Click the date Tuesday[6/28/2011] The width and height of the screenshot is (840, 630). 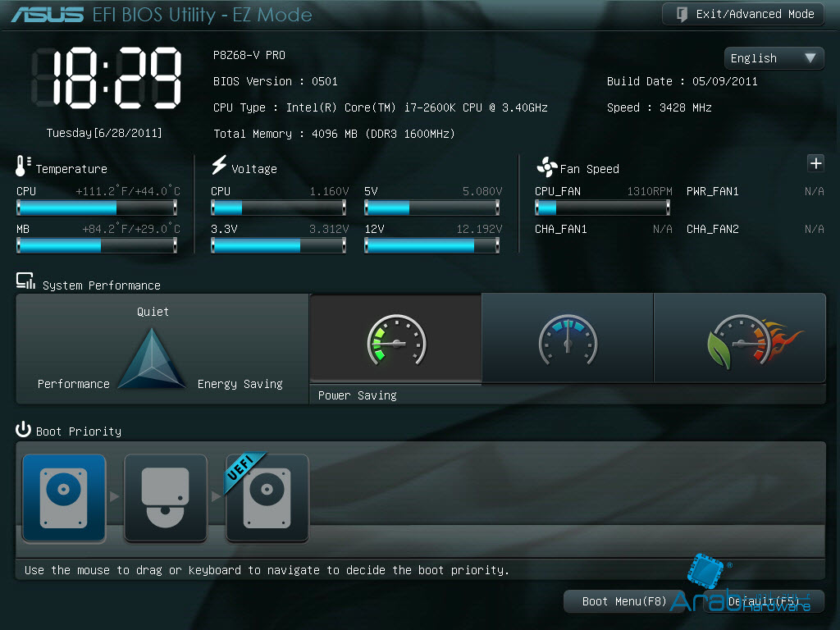tap(104, 133)
